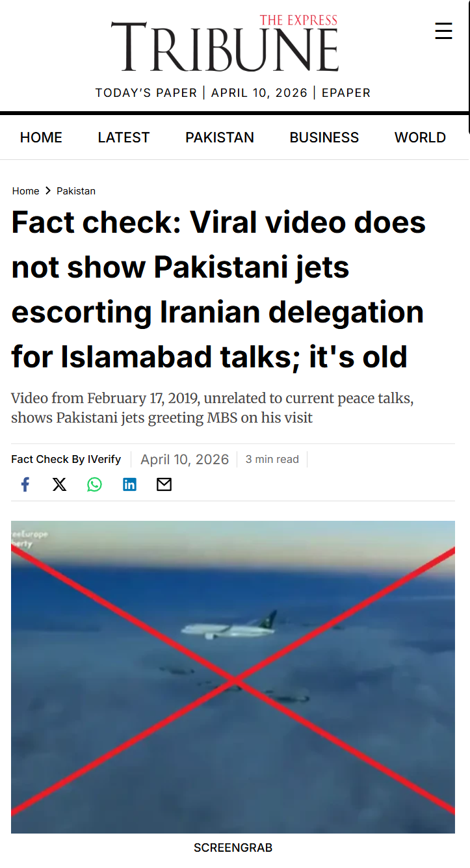Click the Home breadcrumb link

(25, 191)
